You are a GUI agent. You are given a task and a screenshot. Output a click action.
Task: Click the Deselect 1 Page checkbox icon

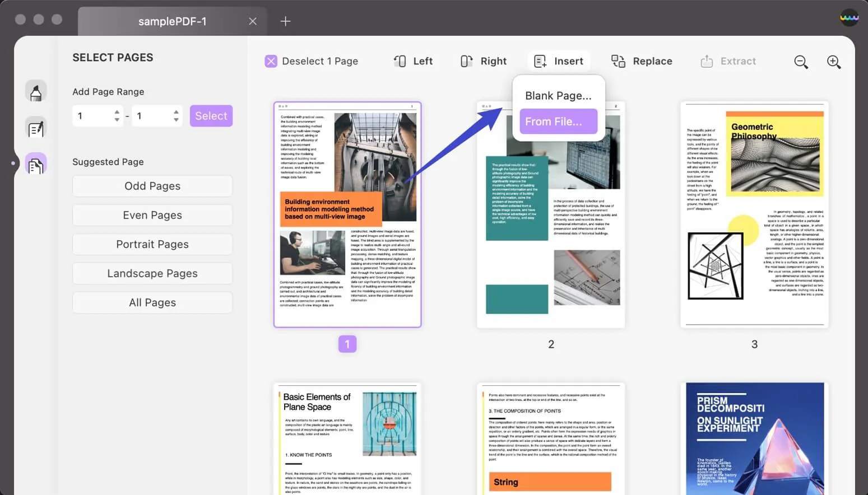pyautogui.click(x=271, y=61)
